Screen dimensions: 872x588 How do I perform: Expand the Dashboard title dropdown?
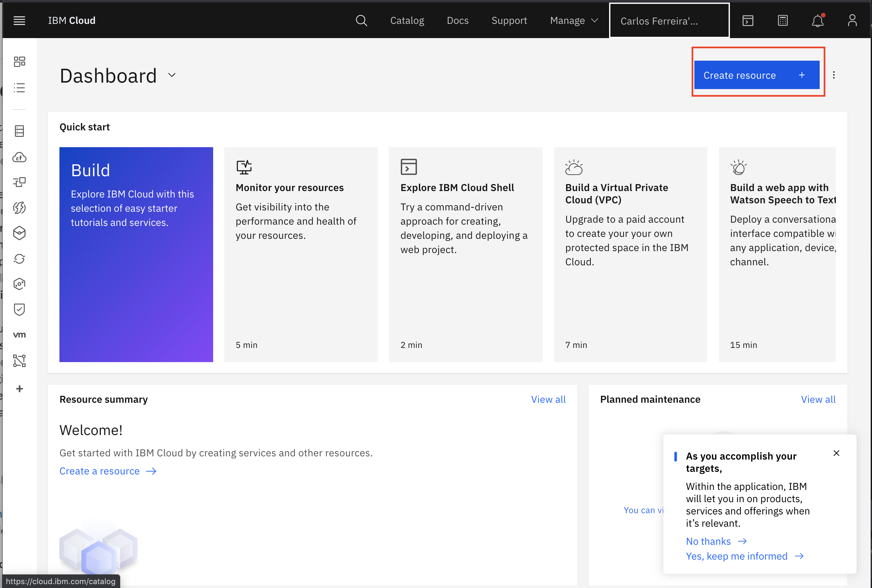(x=172, y=75)
